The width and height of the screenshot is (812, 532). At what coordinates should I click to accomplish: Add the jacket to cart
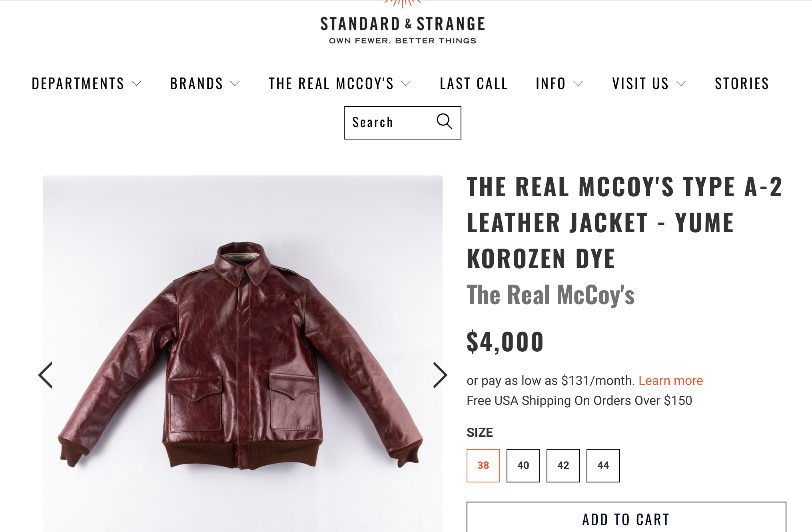[x=626, y=518]
